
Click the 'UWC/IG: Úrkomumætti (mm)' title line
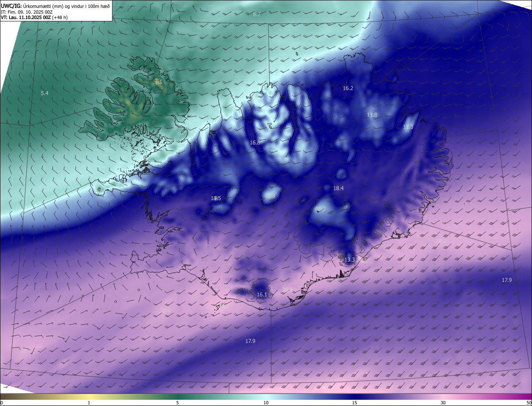[55, 6]
